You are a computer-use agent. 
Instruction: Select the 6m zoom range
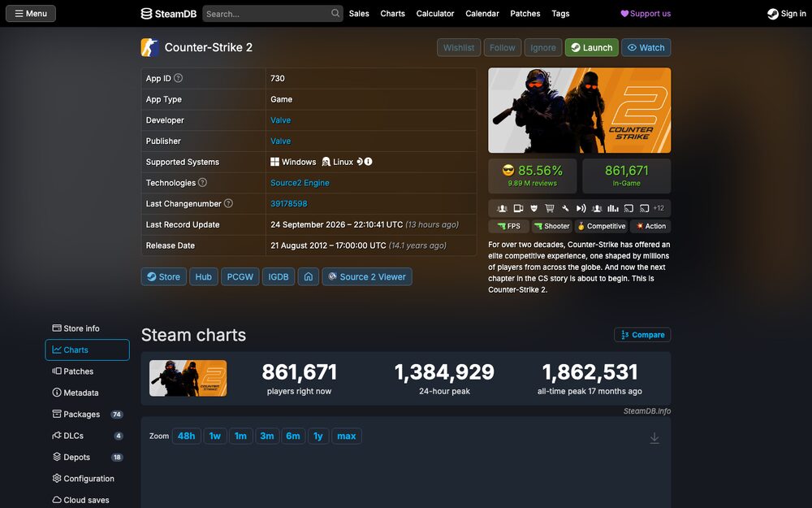pos(293,436)
